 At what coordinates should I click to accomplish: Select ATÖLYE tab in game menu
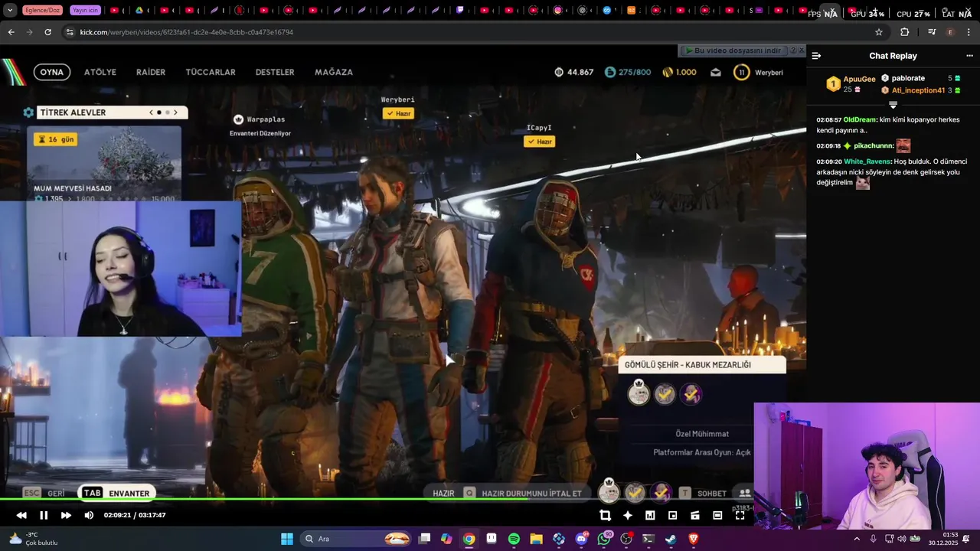coord(100,72)
